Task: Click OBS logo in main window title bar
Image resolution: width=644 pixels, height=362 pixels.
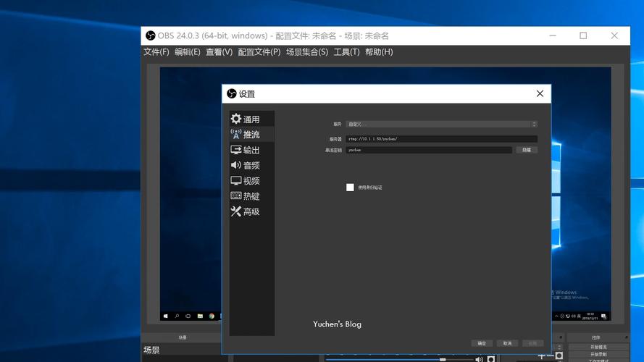Action: (x=151, y=35)
